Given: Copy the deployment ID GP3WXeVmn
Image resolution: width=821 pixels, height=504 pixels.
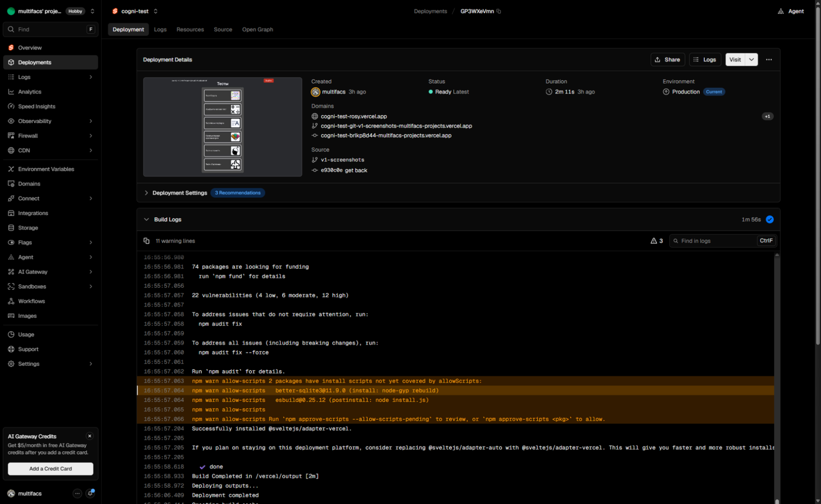Looking at the screenshot, I should coord(499,11).
